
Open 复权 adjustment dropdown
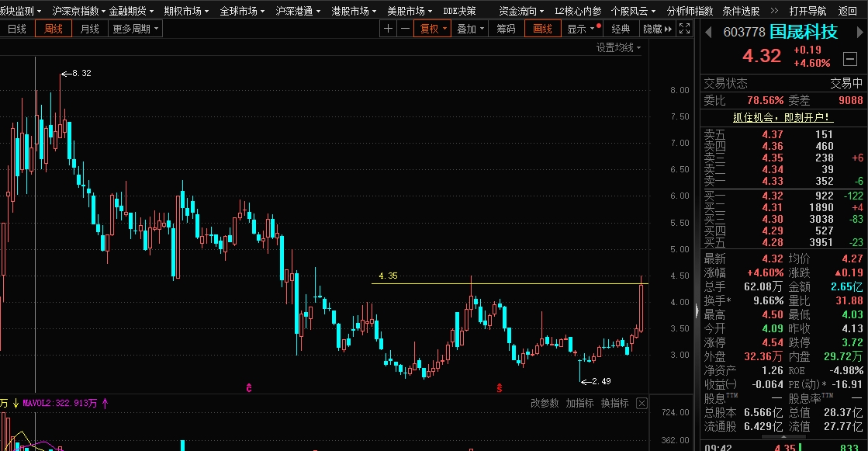coord(433,29)
